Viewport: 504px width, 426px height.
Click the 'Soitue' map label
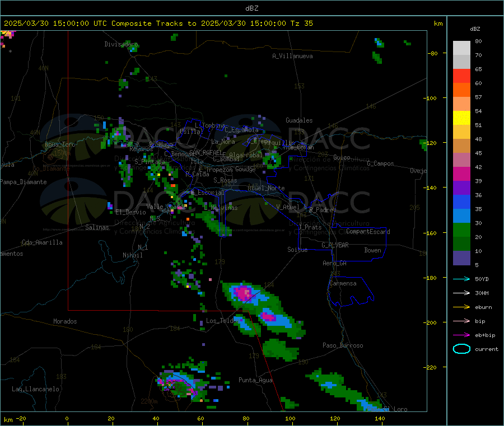(297, 249)
